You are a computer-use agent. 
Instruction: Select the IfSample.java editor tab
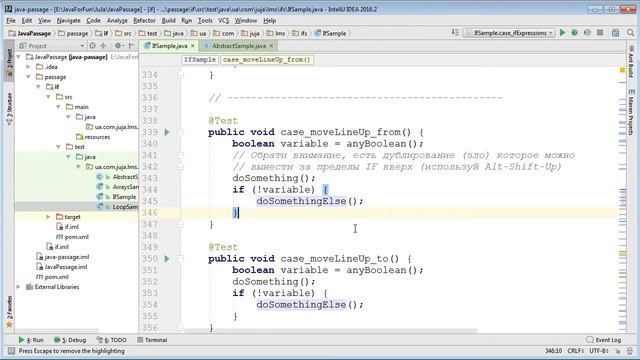pyautogui.click(x=169, y=46)
